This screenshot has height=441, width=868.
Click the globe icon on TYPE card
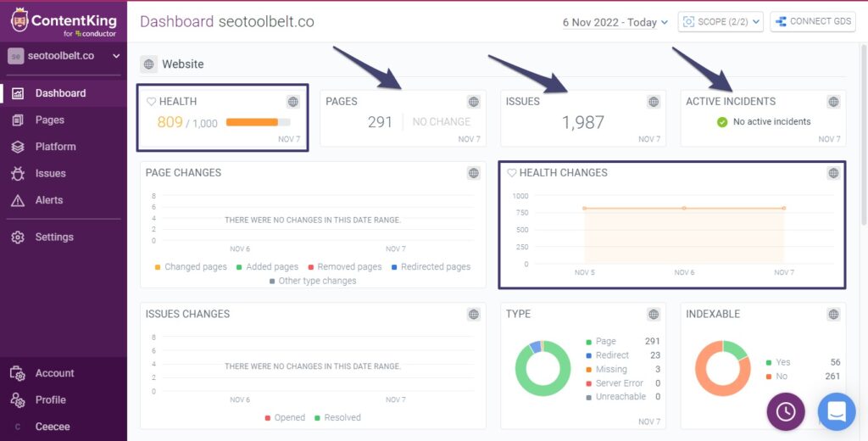coord(654,314)
